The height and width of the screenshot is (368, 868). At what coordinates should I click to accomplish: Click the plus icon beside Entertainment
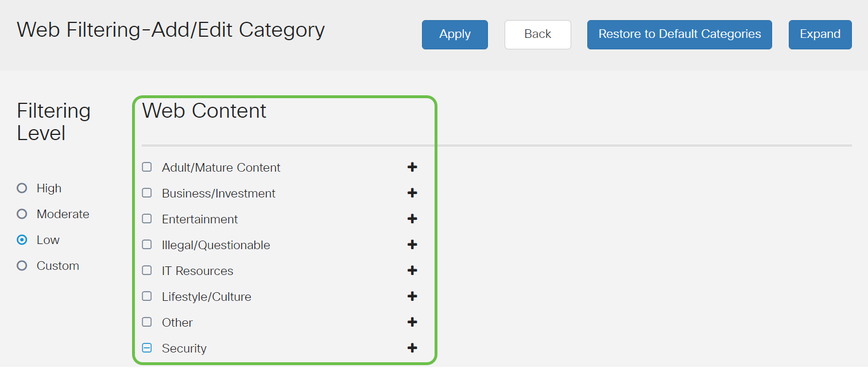tap(412, 219)
